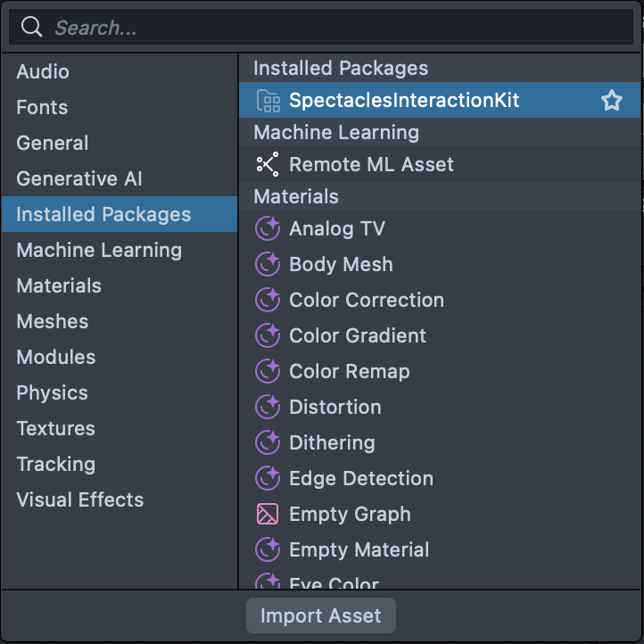This screenshot has height=644, width=644.
Task: Select the Tracking category
Action: [55, 465]
